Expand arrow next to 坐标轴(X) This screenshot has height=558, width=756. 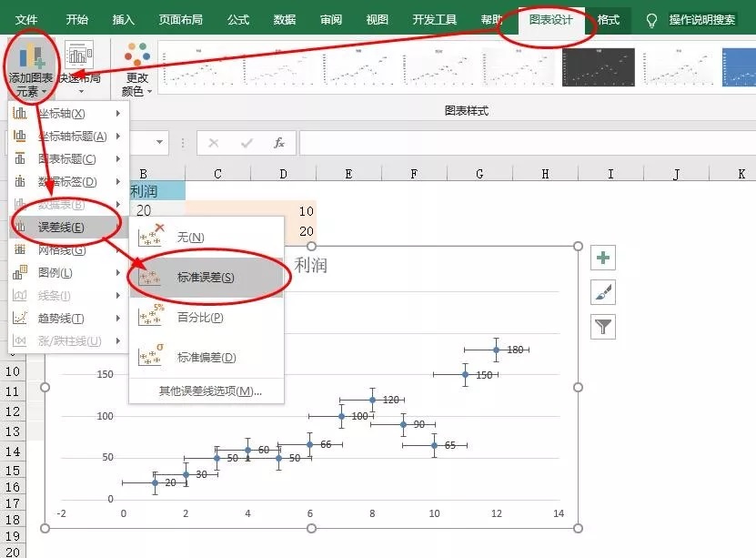pos(117,114)
